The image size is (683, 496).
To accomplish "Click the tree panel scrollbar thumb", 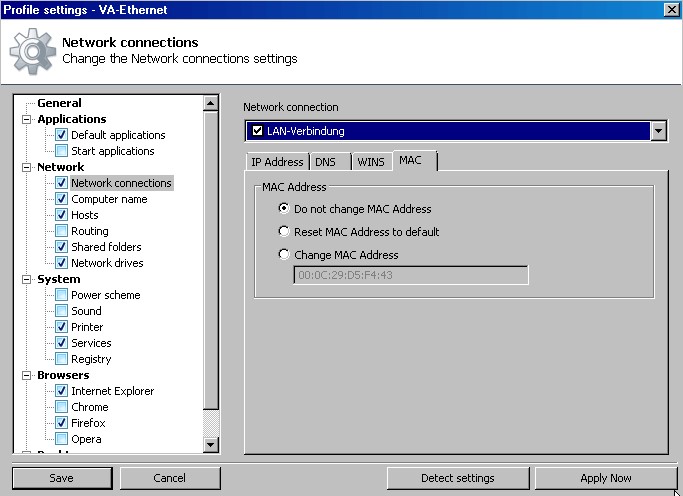I will coord(211,260).
